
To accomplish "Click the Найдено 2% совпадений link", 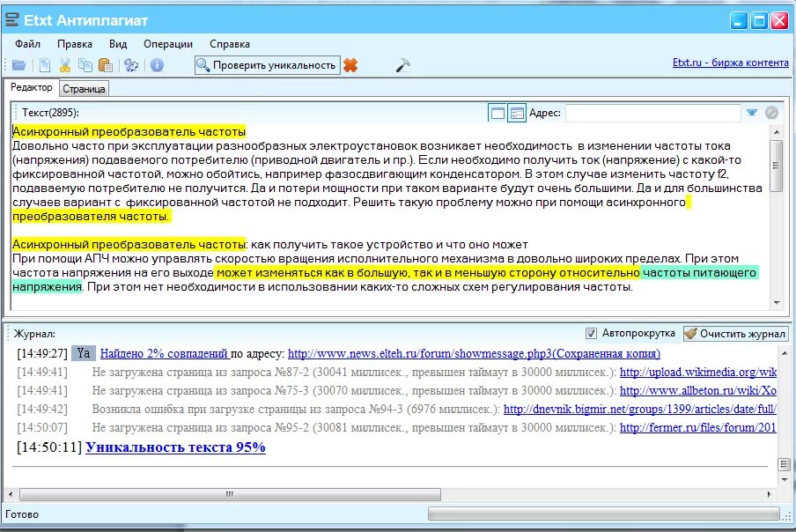I will [164, 353].
